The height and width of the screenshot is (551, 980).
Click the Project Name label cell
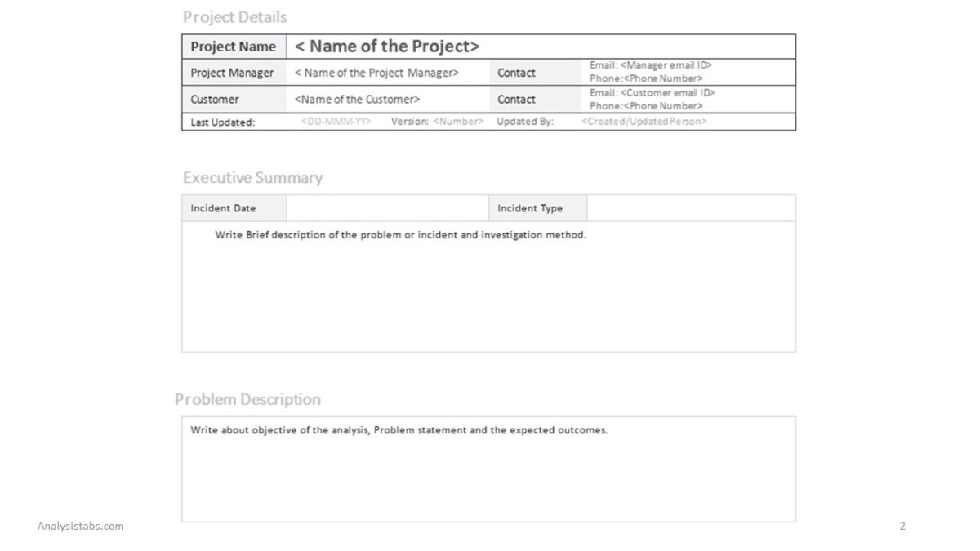click(x=234, y=47)
